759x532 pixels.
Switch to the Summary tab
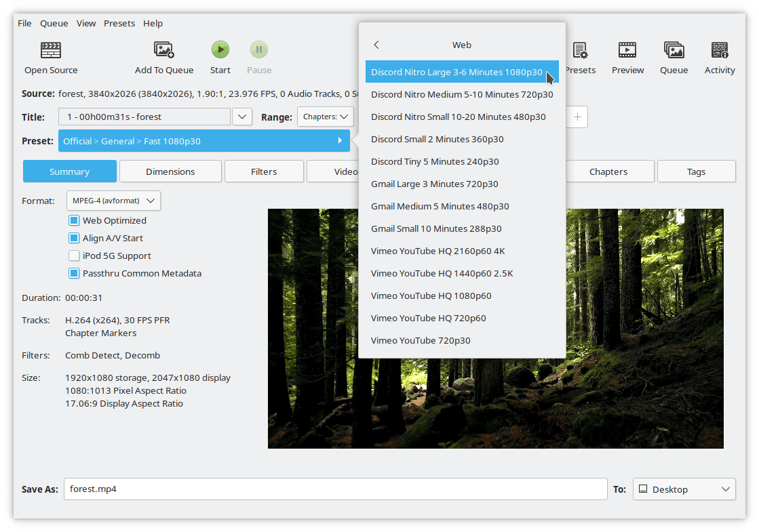[70, 171]
